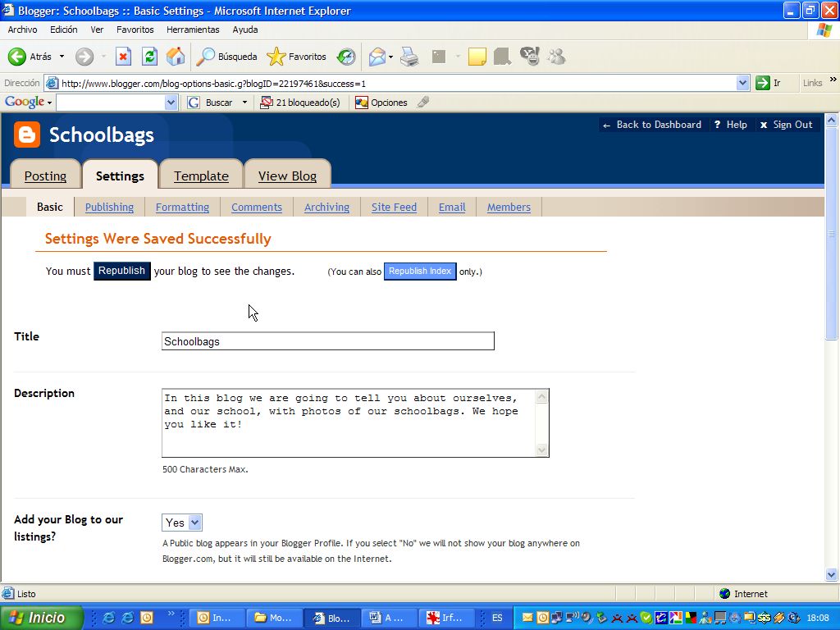Go to Site Feed settings sub-tab

point(394,208)
